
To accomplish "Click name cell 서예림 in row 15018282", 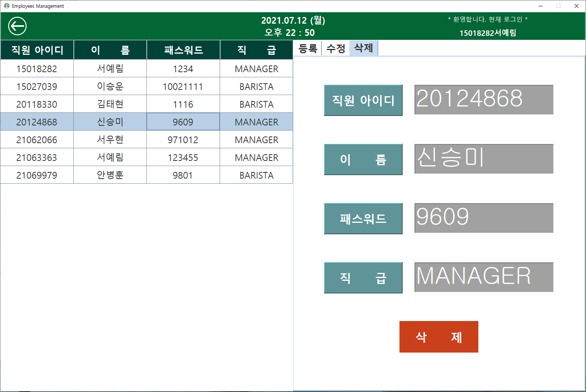I will click(110, 69).
